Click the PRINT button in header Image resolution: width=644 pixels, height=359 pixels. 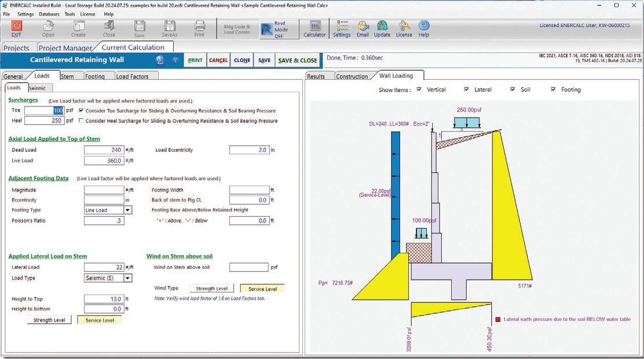[195, 60]
